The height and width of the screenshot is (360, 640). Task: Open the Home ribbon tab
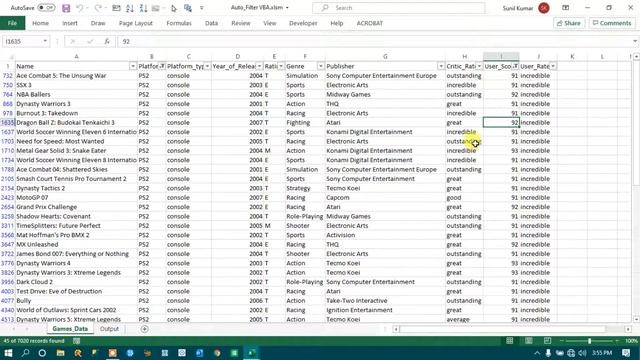tap(40, 23)
